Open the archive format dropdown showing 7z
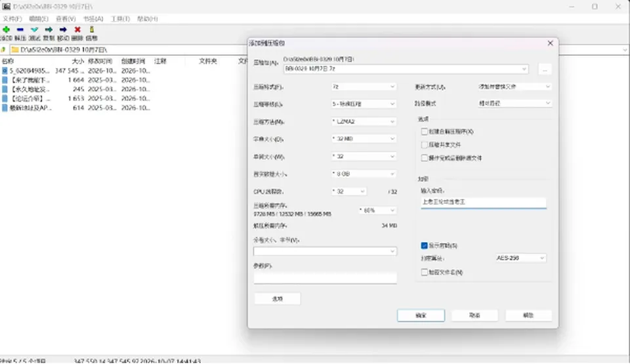This screenshot has height=364, width=630. 364,87
